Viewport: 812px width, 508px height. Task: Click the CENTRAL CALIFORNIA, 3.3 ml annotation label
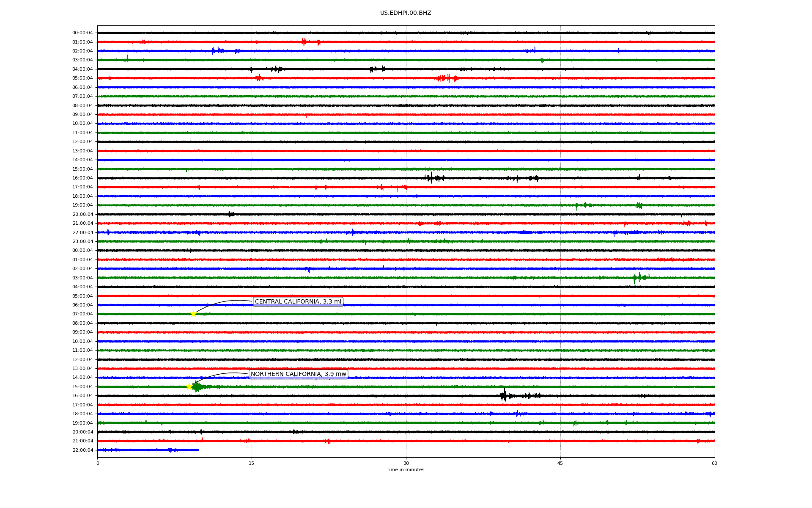pyautogui.click(x=298, y=302)
